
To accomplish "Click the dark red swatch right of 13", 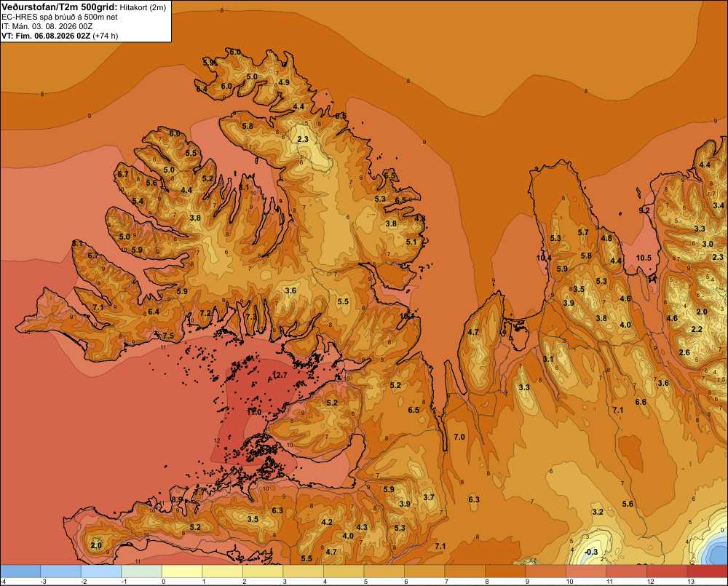I will 707,571.
